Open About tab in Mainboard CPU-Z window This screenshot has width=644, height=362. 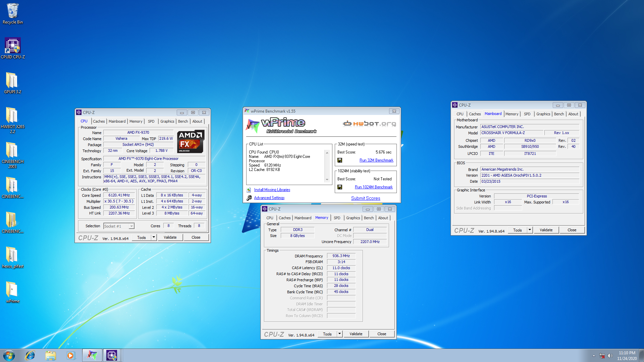(573, 114)
